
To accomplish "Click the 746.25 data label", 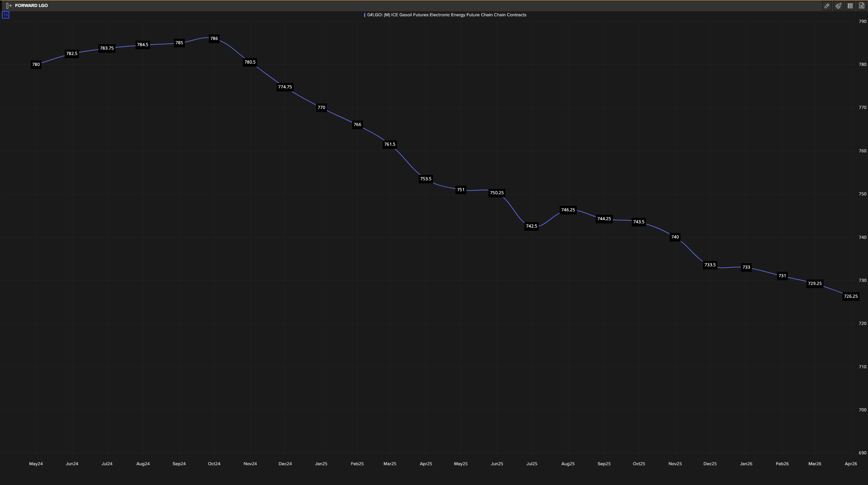I will pyautogui.click(x=568, y=210).
